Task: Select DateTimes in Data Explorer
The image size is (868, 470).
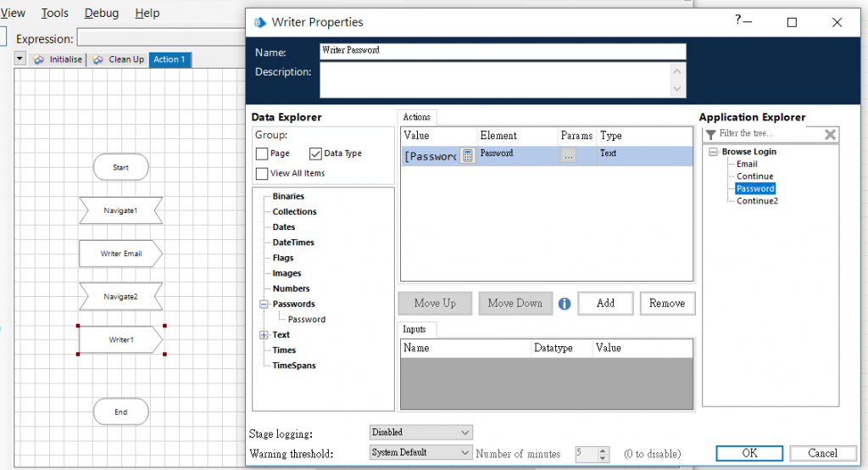Action: point(293,243)
